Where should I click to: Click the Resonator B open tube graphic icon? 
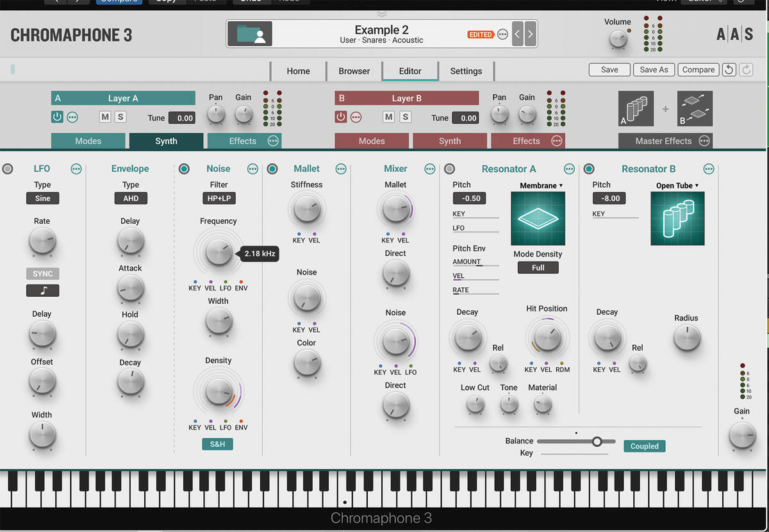click(677, 218)
